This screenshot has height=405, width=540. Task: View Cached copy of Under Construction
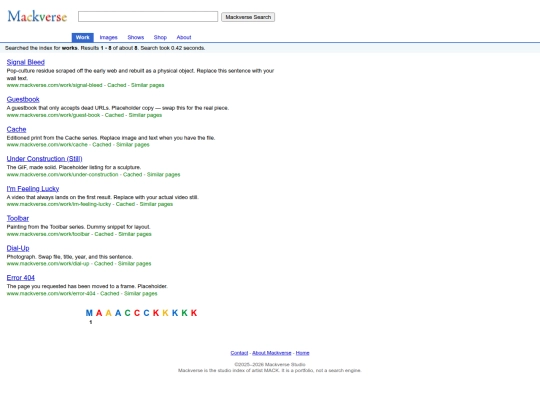pos(133,175)
